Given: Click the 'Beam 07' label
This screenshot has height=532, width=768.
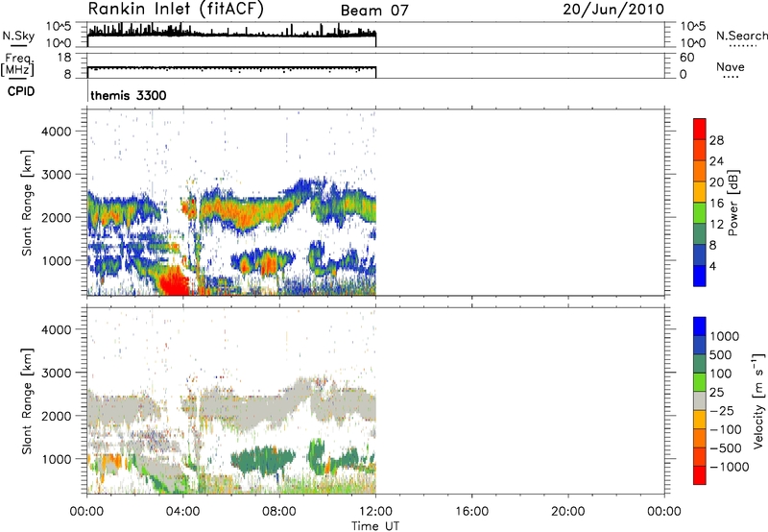Looking at the screenshot, I should point(374,11).
